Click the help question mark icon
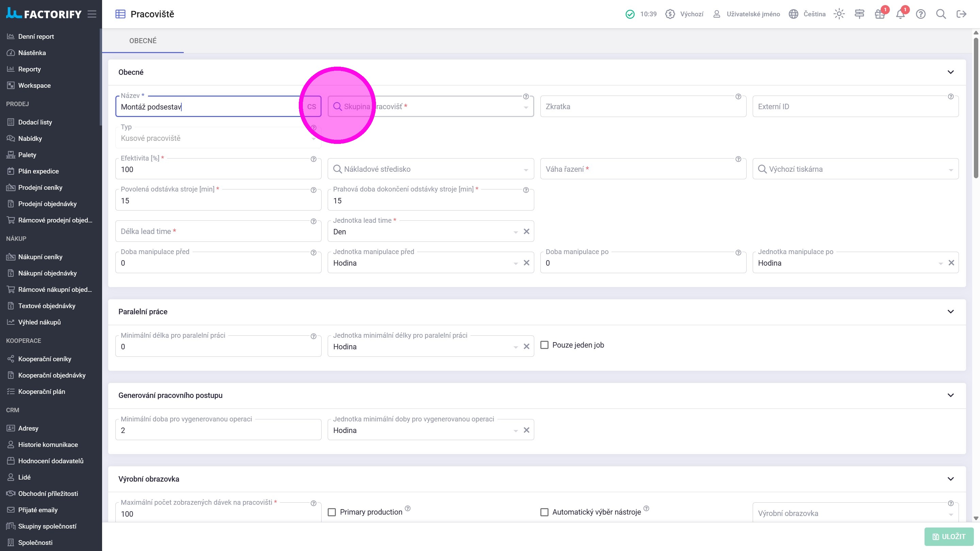The width and height of the screenshot is (980, 551). click(920, 14)
